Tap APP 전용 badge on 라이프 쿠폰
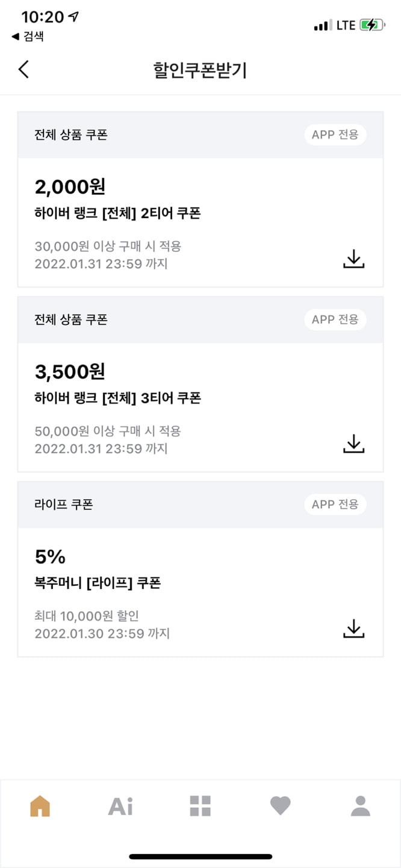Viewport: 401px width, 868px height. pyautogui.click(x=335, y=504)
